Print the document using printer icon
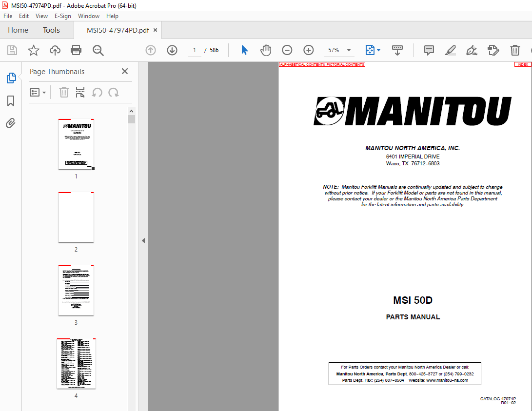Viewport: 532px width, 411px height. pyautogui.click(x=76, y=50)
